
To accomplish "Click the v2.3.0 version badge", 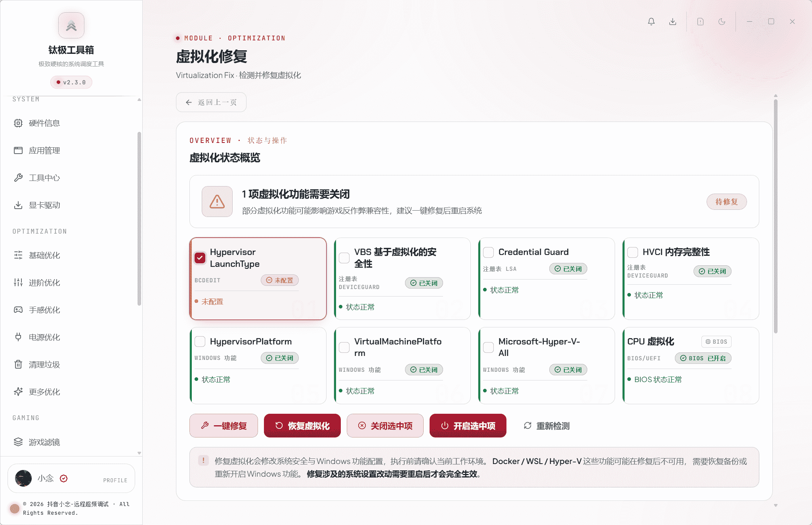I will point(71,82).
